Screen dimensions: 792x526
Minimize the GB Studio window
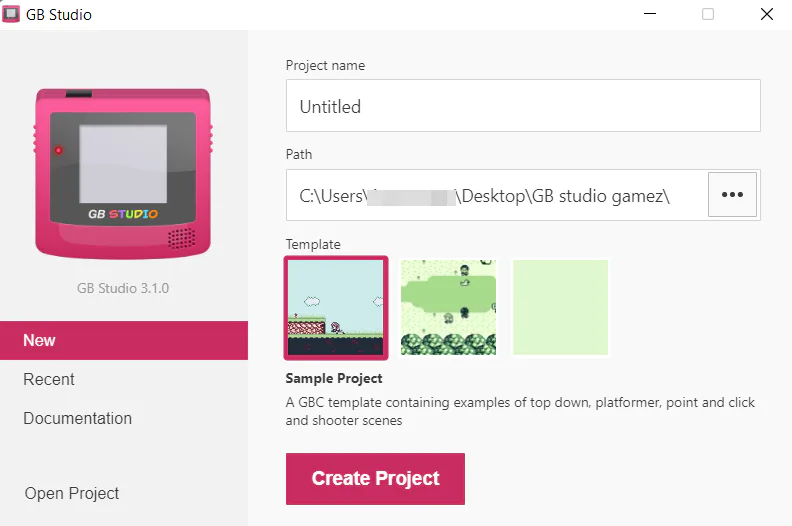[x=650, y=14]
